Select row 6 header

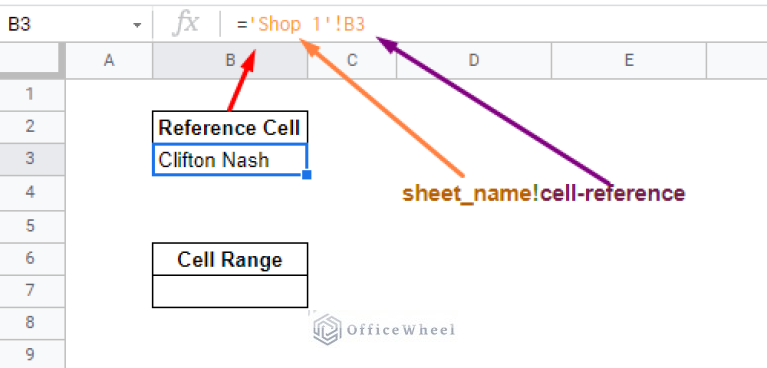pyautogui.click(x=32, y=259)
